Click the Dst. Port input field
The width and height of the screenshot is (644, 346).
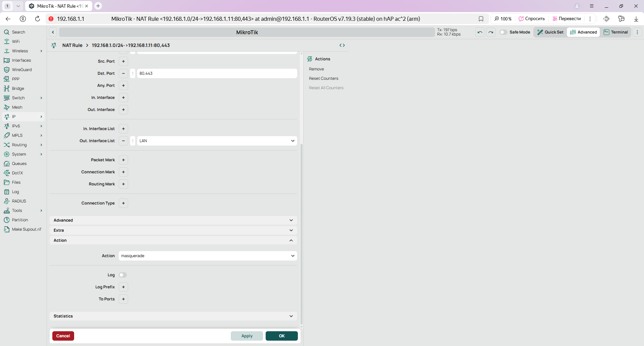217,73
